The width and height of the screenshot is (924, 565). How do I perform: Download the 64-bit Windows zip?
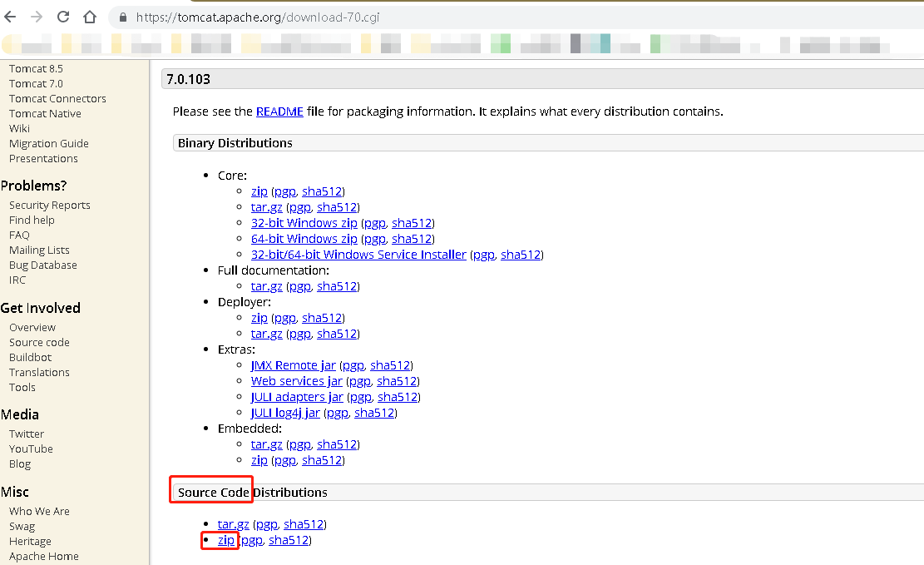point(304,239)
